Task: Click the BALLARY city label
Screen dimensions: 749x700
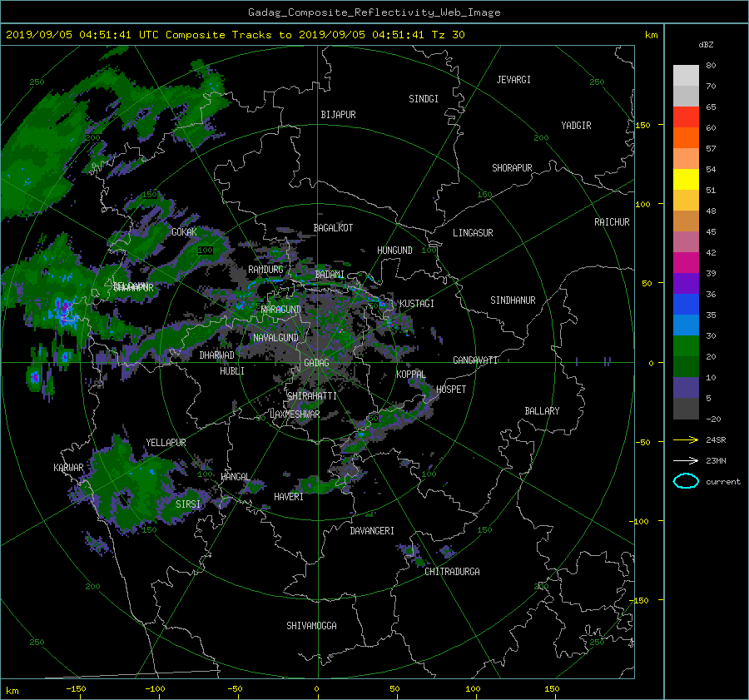Action: click(x=542, y=411)
